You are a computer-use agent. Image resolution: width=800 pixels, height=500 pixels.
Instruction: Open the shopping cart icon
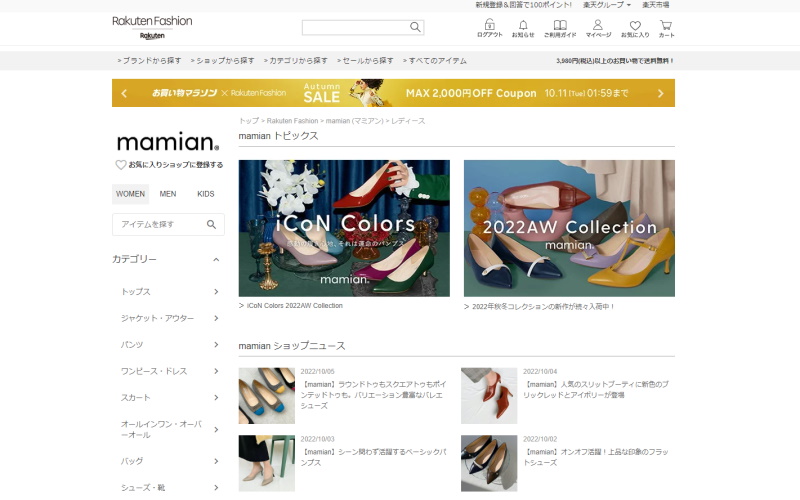(666, 26)
